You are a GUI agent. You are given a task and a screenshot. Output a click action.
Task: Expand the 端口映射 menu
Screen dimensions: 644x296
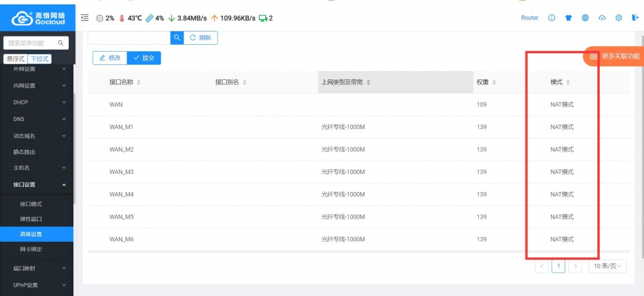37,268
